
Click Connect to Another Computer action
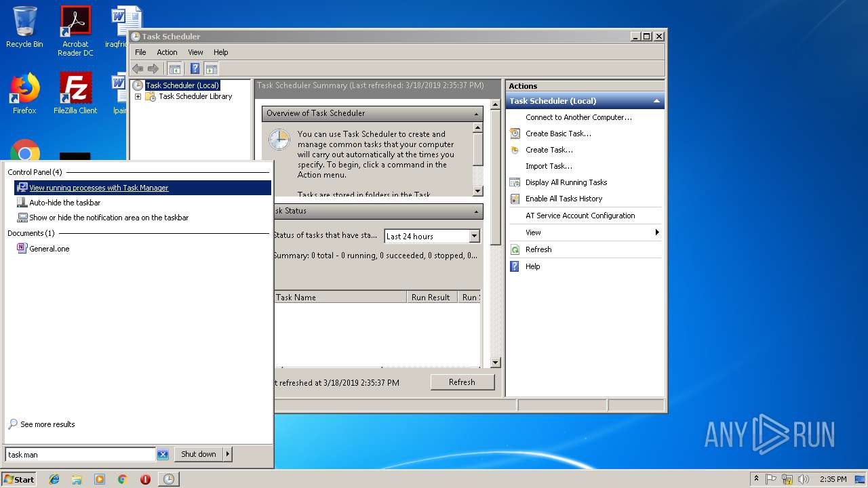click(578, 117)
